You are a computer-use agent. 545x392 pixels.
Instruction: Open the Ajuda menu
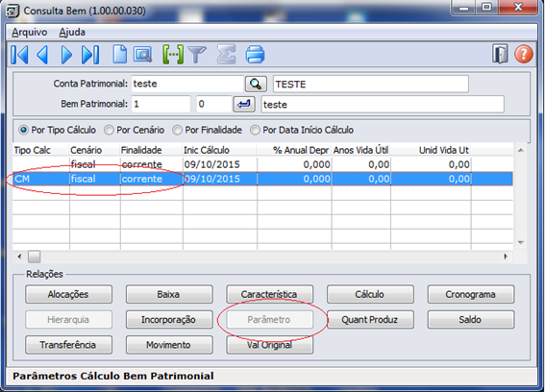72,33
